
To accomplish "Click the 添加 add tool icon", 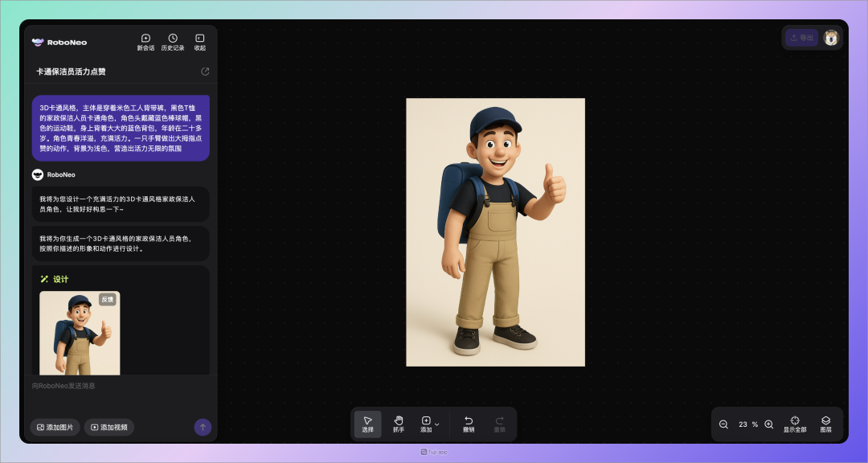I will click(x=426, y=424).
